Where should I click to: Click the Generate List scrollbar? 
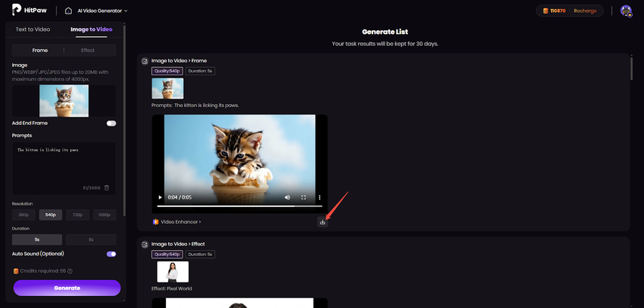633,68
